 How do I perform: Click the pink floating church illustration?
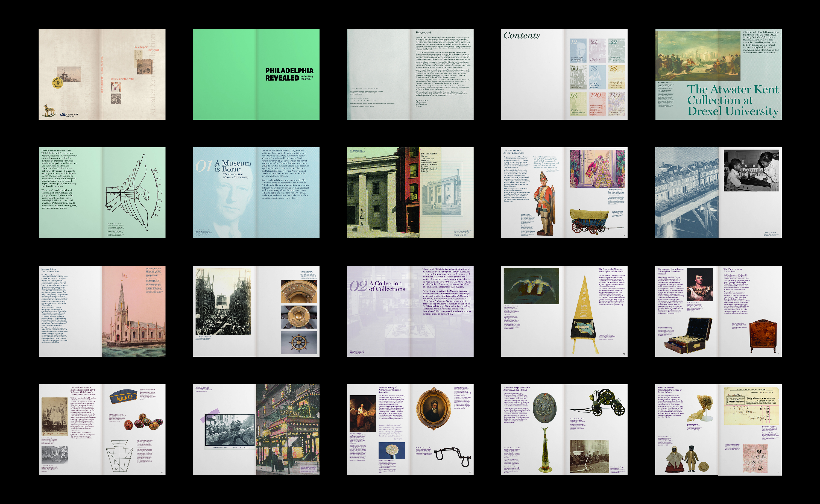(134, 311)
